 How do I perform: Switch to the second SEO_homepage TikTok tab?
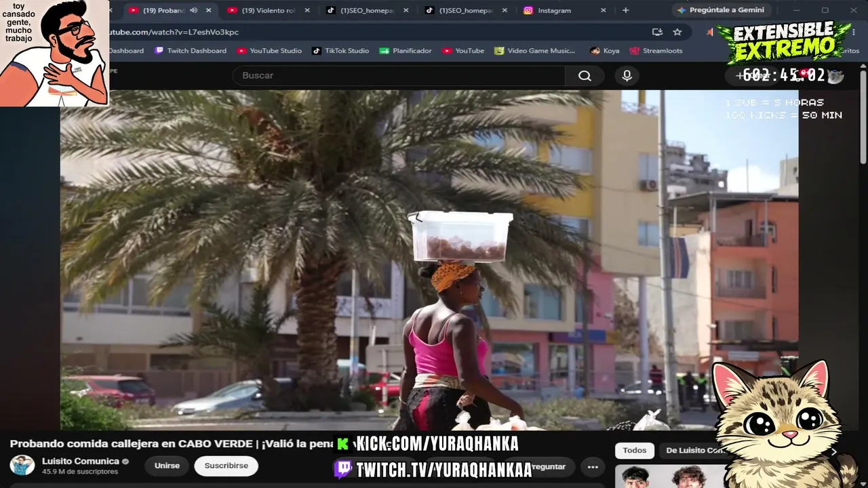coord(465,10)
